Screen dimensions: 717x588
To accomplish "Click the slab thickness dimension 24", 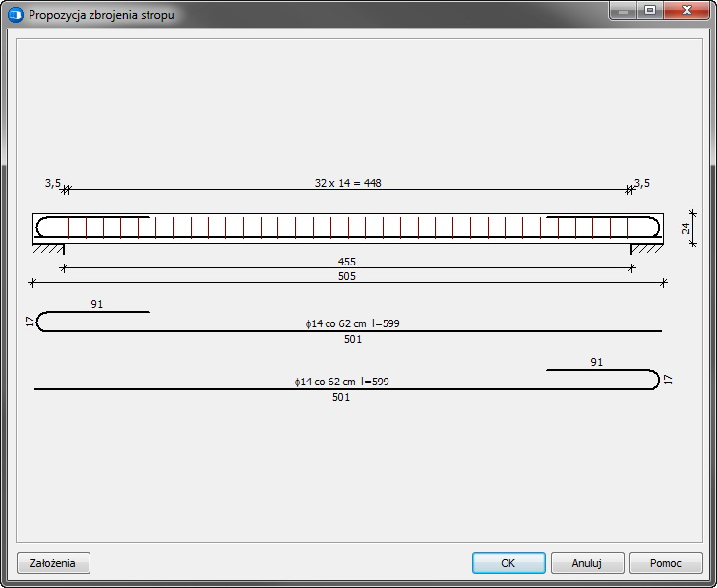I will (686, 227).
